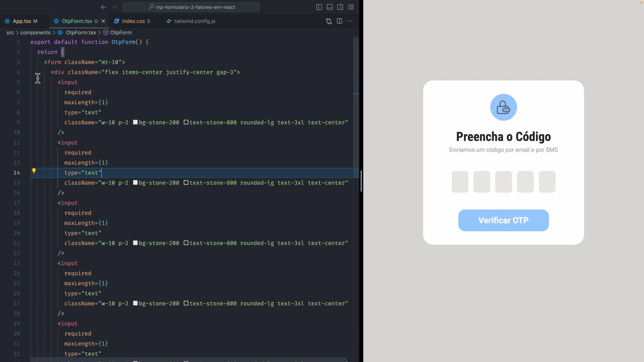Click bg-stone-200 color swatch on line 9
Image resolution: width=644 pixels, height=362 pixels.
tap(135, 122)
